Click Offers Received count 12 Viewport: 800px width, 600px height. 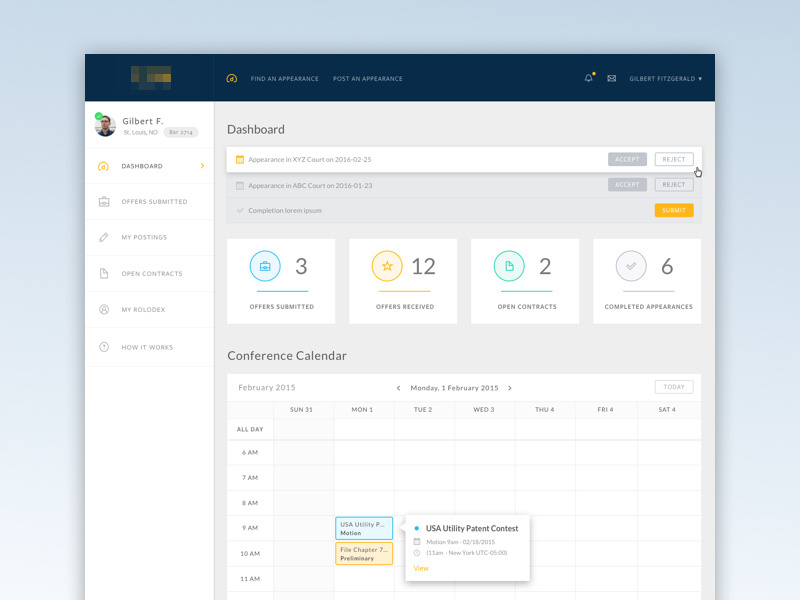pyautogui.click(x=423, y=266)
